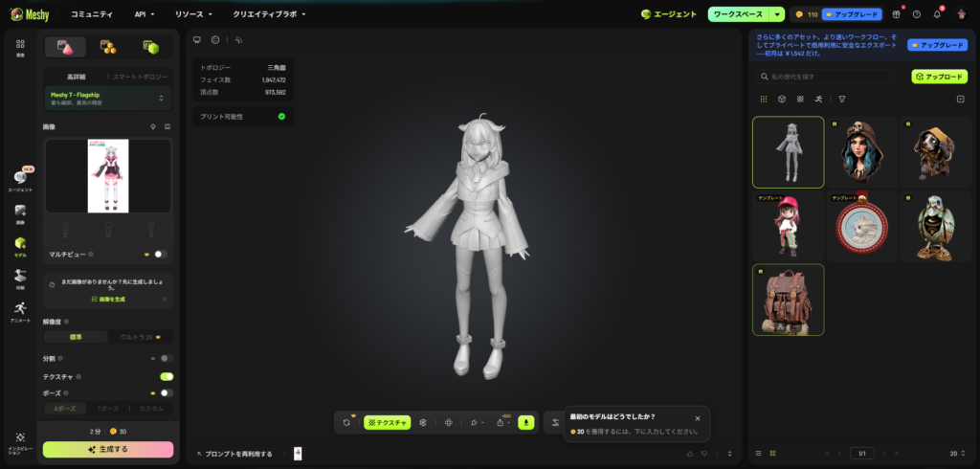
Task: Select Aポーズ pose option
Action: [65, 409]
